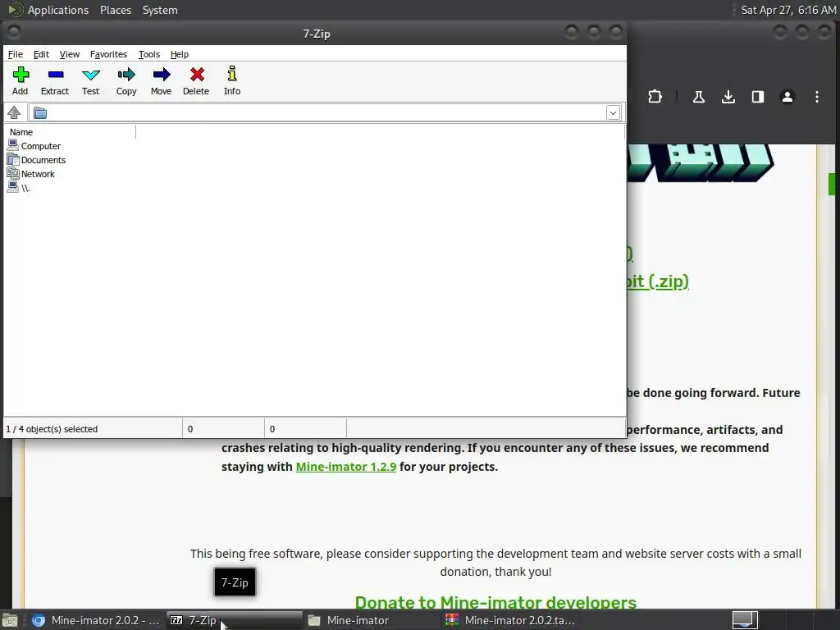Open the Applications menu in top panel

pyautogui.click(x=58, y=10)
